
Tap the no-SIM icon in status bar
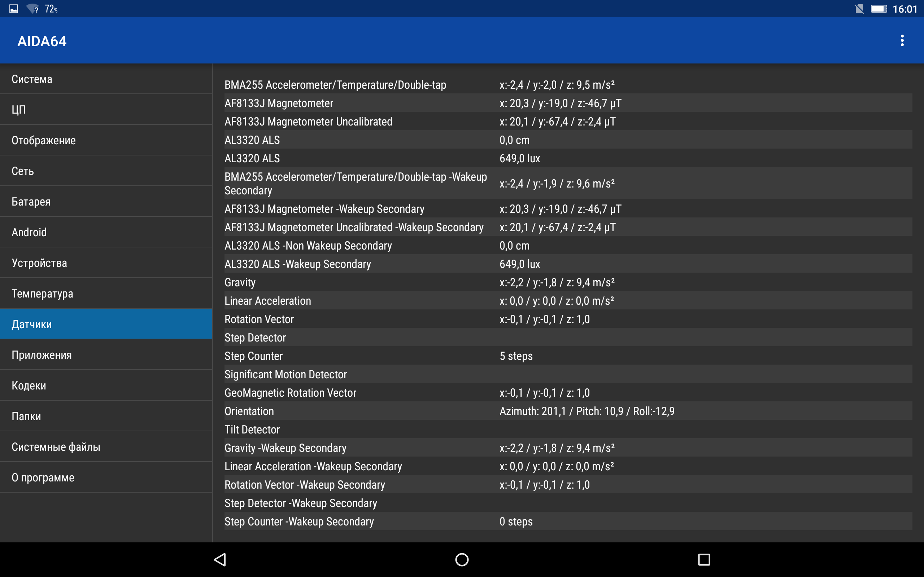click(x=859, y=9)
